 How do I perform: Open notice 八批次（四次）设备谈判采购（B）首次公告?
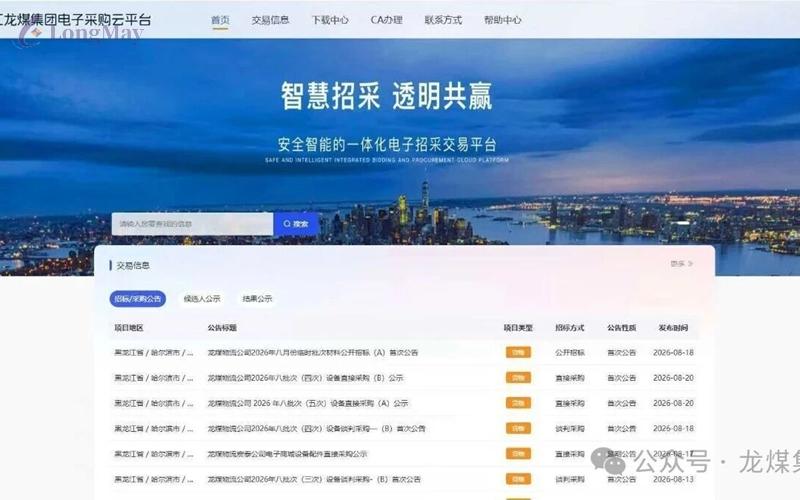click(x=316, y=429)
